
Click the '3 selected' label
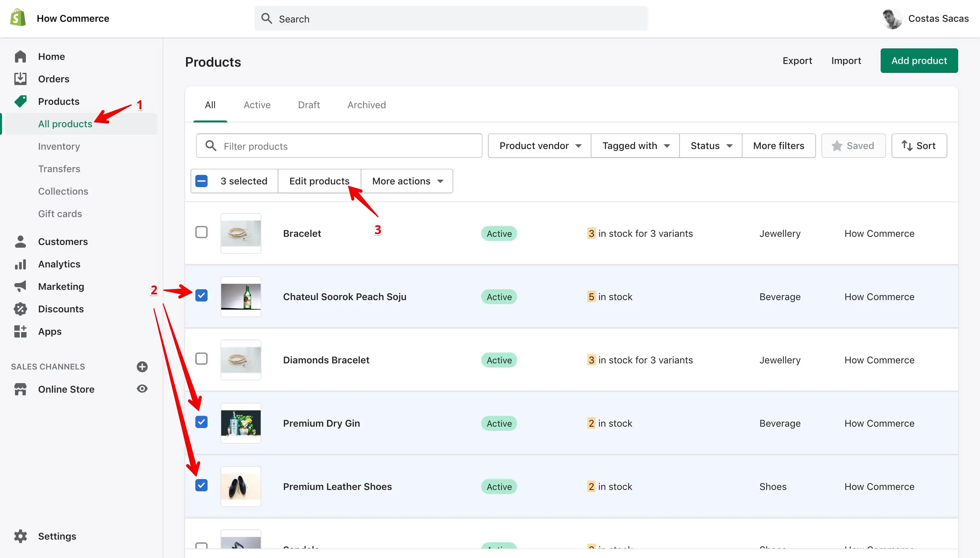[244, 181]
